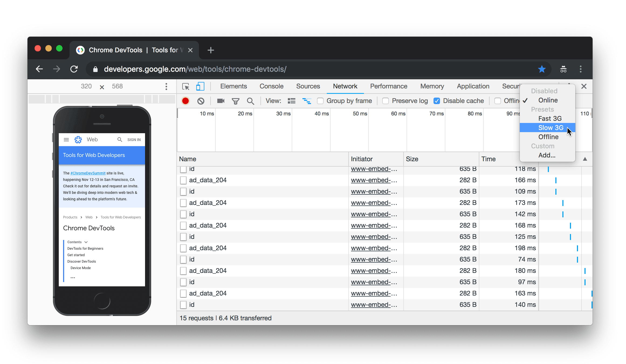The image size is (626, 364).
Task: Click the record network requests button
Action: pos(185,101)
